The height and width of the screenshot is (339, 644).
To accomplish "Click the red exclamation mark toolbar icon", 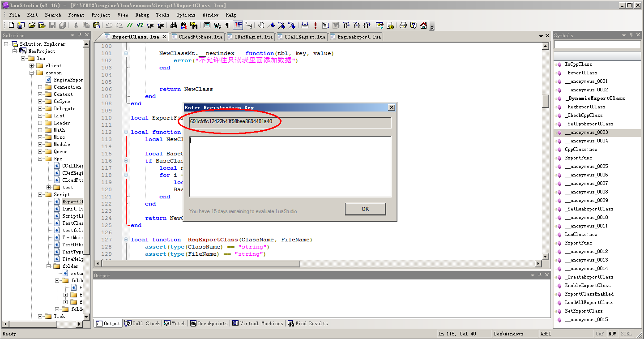I will tap(316, 26).
